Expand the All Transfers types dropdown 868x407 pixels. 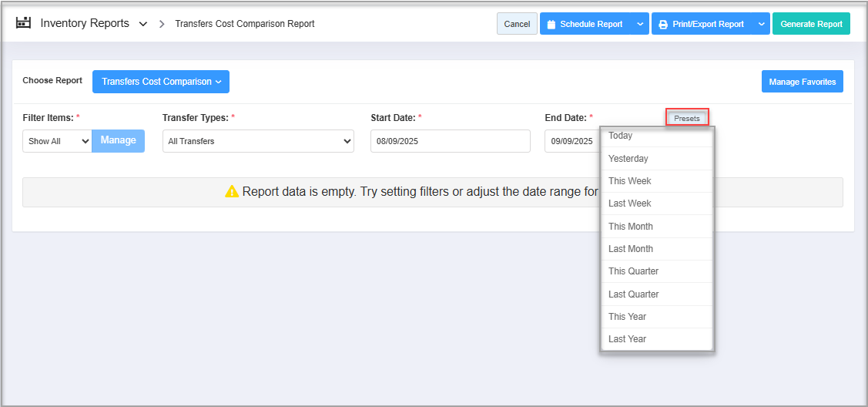[258, 141]
